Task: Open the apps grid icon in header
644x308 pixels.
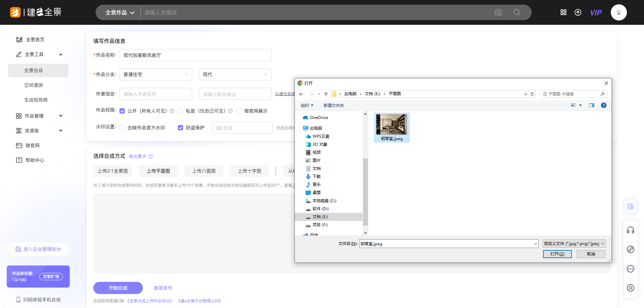Action: [563, 12]
